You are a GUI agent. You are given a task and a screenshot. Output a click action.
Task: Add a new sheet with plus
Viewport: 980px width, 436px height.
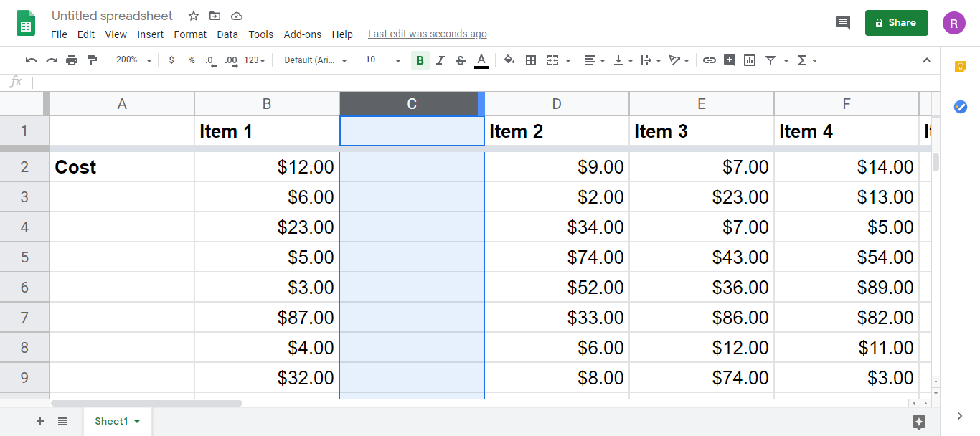point(40,421)
